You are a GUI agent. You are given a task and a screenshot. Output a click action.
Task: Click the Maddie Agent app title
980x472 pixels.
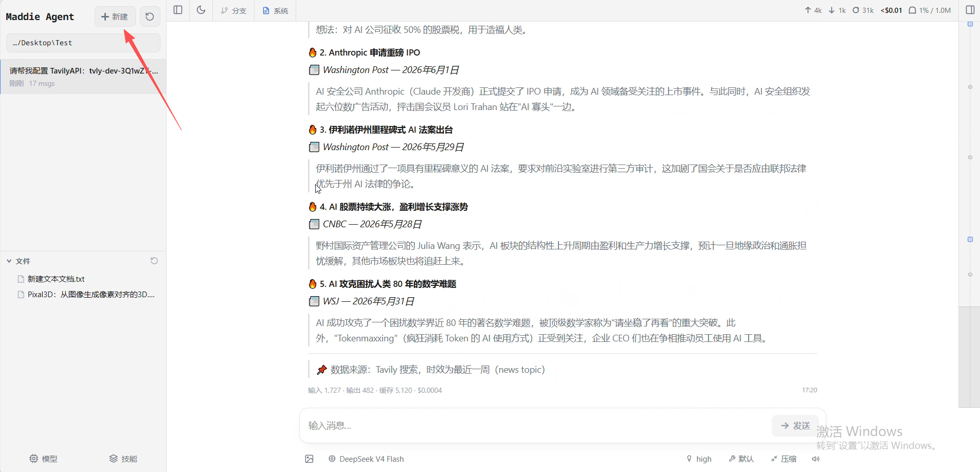click(x=40, y=16)
